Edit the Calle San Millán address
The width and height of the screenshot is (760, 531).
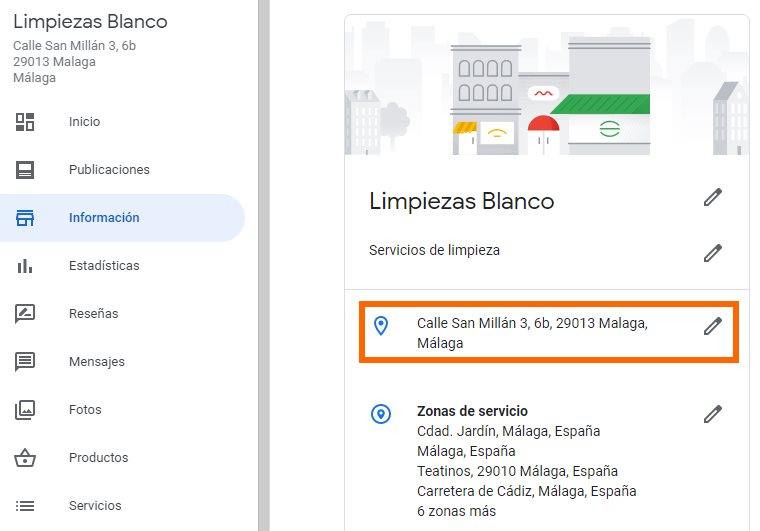(712, 326)
